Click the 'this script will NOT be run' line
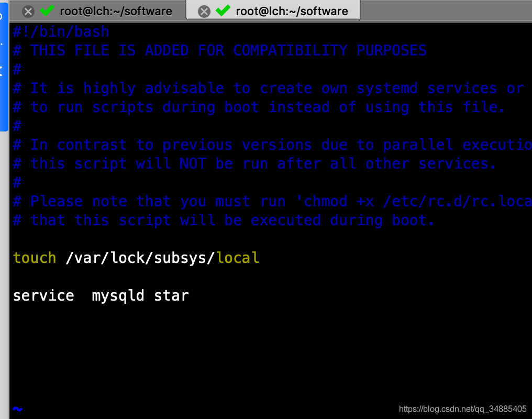Screen dimensions: 532x419 pyautogui.click(x=254, y=164)
